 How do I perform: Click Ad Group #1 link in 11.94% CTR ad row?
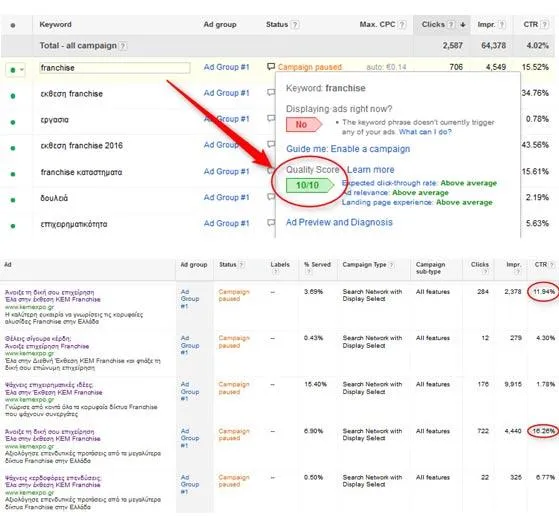click(x=190, y=299)
